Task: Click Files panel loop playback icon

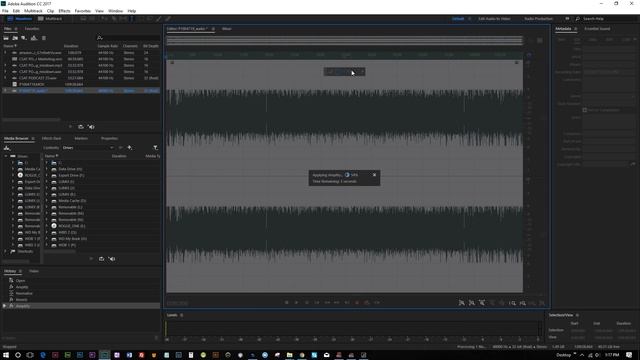Action: tap(81, 127)
